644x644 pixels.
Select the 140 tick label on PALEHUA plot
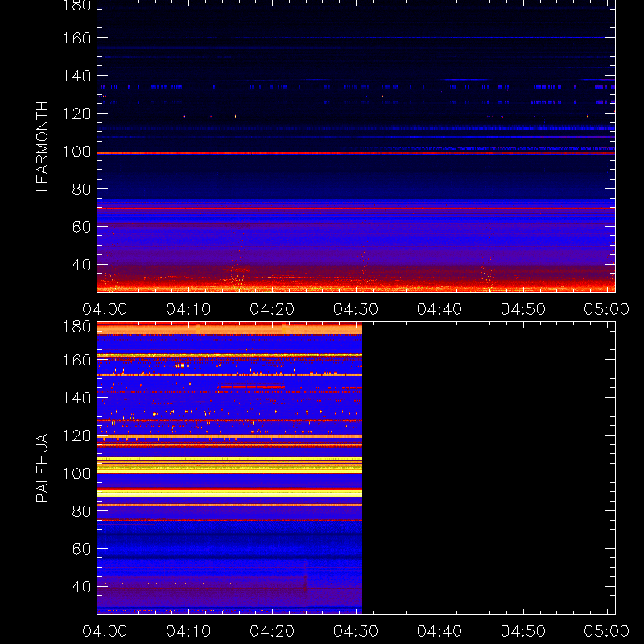pyautogui.click(x=76, y=398)
